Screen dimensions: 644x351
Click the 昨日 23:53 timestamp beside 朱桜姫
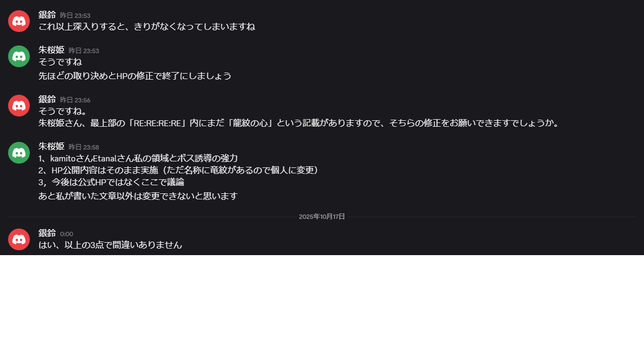point(84,50)
